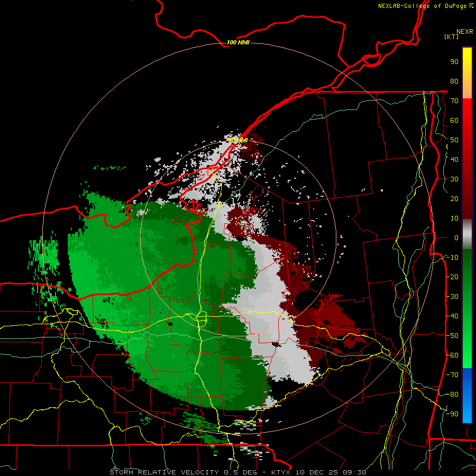
Task: Click the positive 80 scale value
Action: (454, 81)
